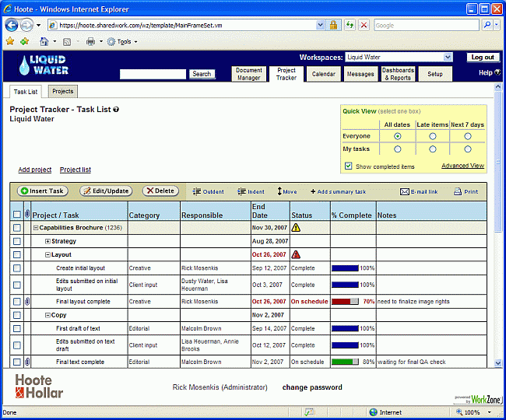Viewport: 506px width, 420px height.
Task: Click the help icon beside Task List title
Action: point(116,110)
